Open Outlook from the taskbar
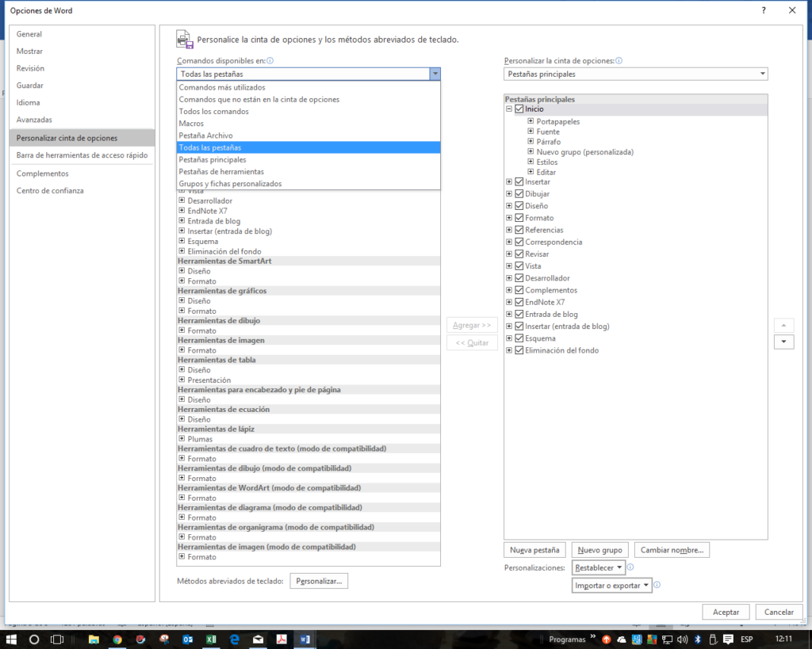 point(187,639)
